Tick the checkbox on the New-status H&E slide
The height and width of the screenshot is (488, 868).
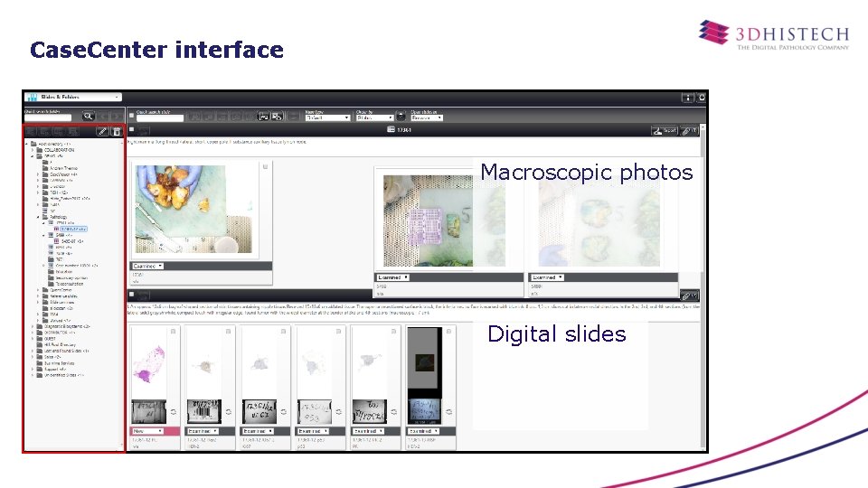pyautogui.click(x=174, y=332)
